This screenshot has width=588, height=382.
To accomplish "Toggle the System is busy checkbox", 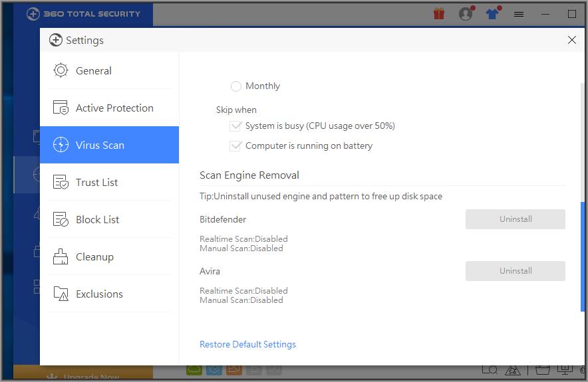I will pos(235,126).
